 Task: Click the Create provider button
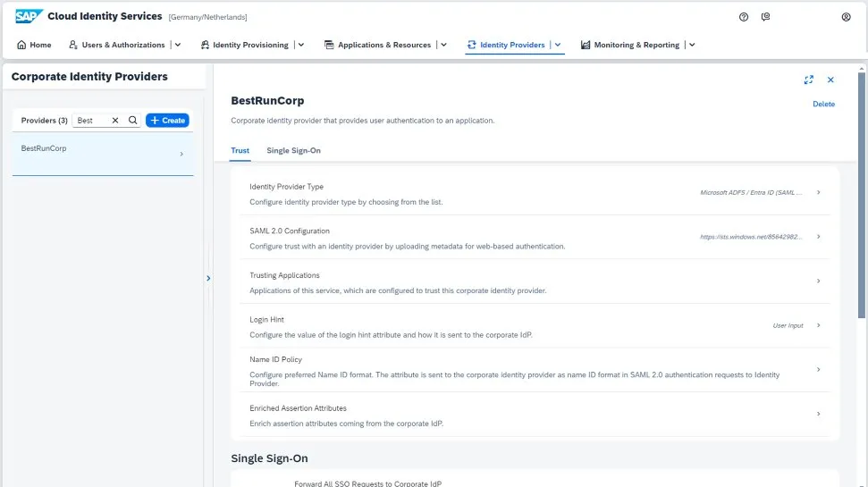167,121
